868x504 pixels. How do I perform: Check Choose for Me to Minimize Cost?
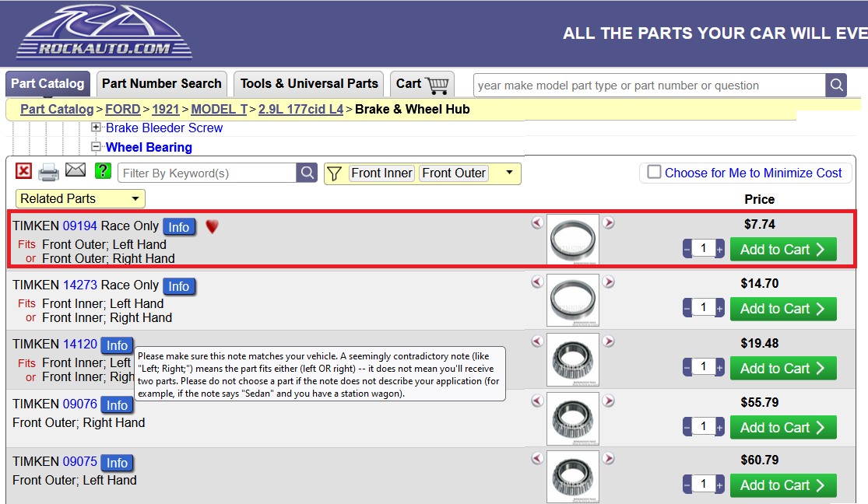tap(655, 173)
